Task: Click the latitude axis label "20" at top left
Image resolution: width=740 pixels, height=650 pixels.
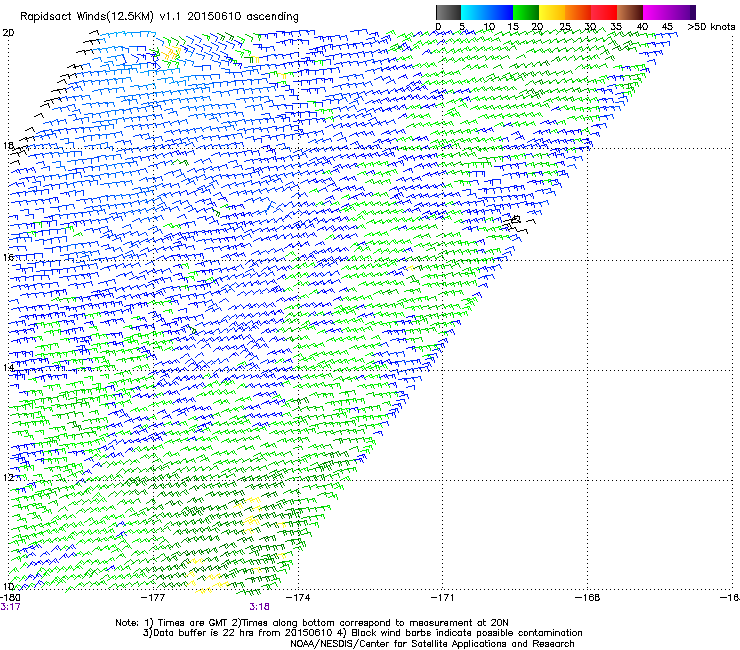Action: tap(8, 33)
